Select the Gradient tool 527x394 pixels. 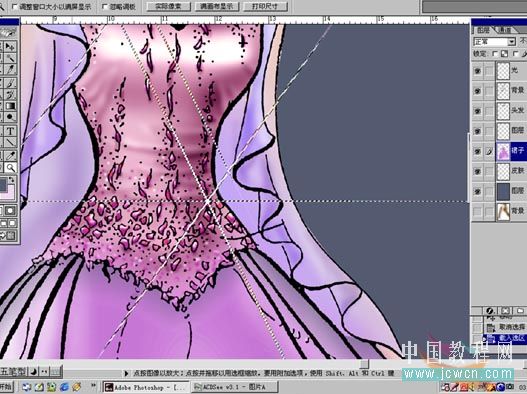tap(10, 106)
